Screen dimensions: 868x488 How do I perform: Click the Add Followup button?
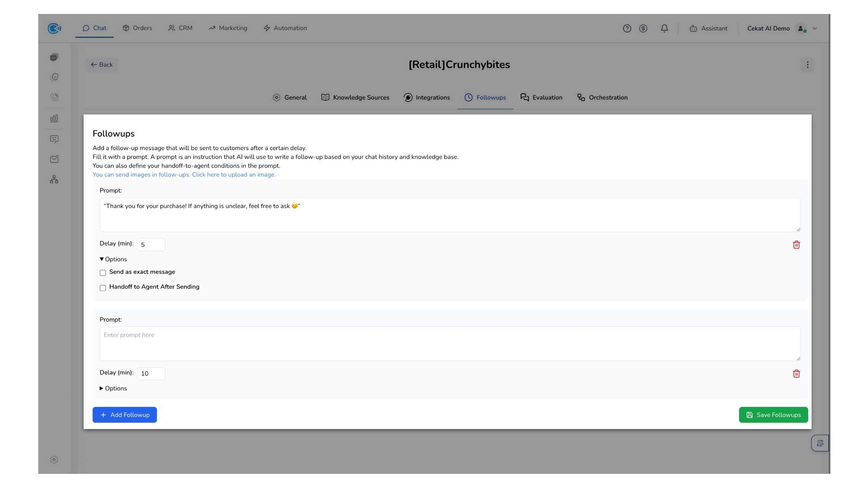[125, 415]
